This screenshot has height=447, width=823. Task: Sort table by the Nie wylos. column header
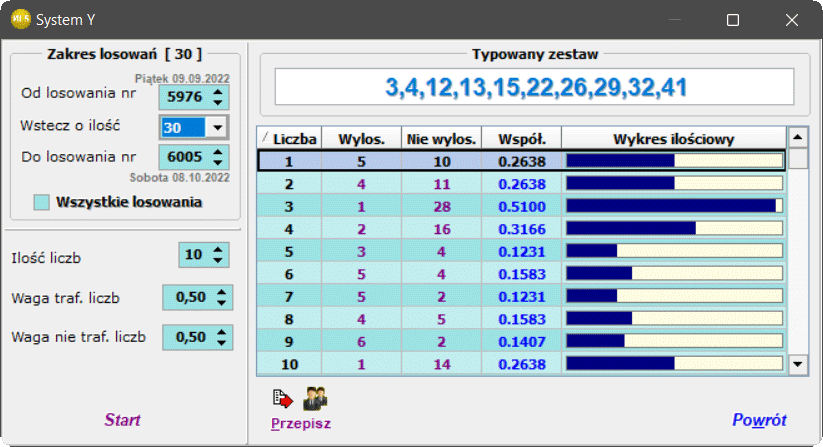coord(441,139)
